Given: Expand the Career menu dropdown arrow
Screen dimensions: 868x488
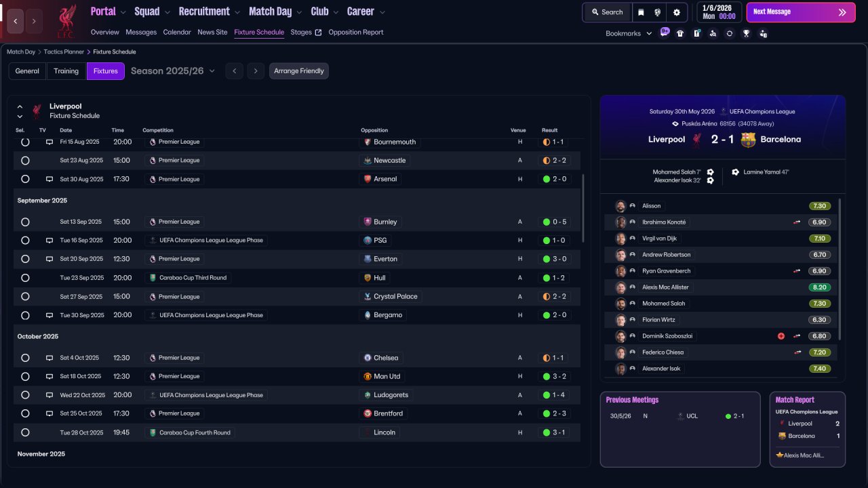Looking at the screenshot, I should pyautogui.click(x=382, y=12).
